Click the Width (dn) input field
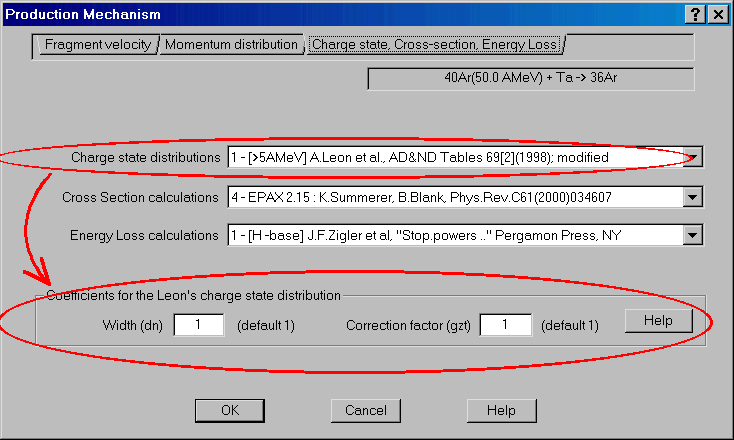Screen dimensions: 734x440 coord(199,325)
